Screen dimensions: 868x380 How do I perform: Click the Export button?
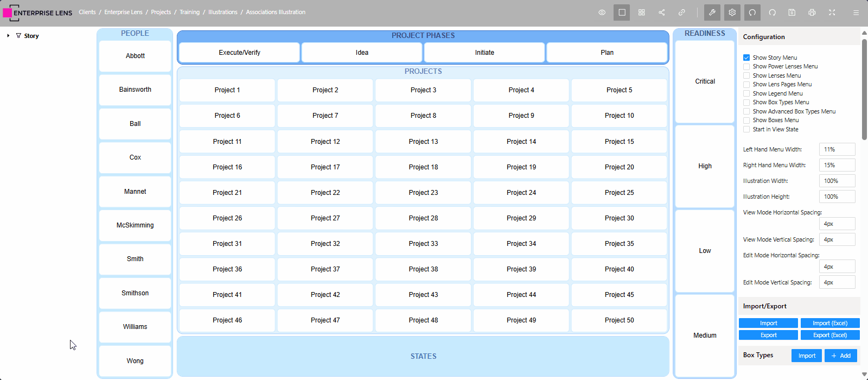pos(768,335)
